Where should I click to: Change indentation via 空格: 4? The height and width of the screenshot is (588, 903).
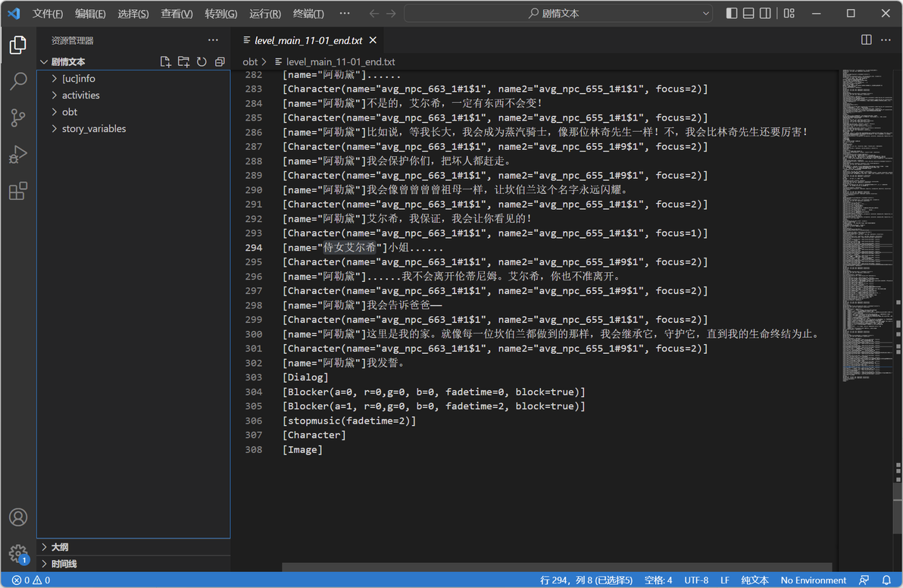[x=658, y=580]
